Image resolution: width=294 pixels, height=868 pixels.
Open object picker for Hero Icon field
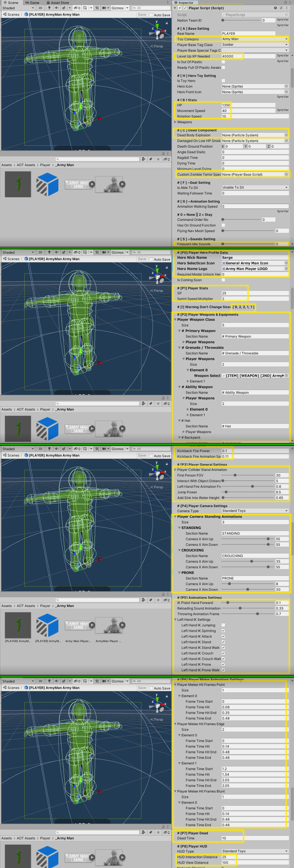[x=287, y=86]
